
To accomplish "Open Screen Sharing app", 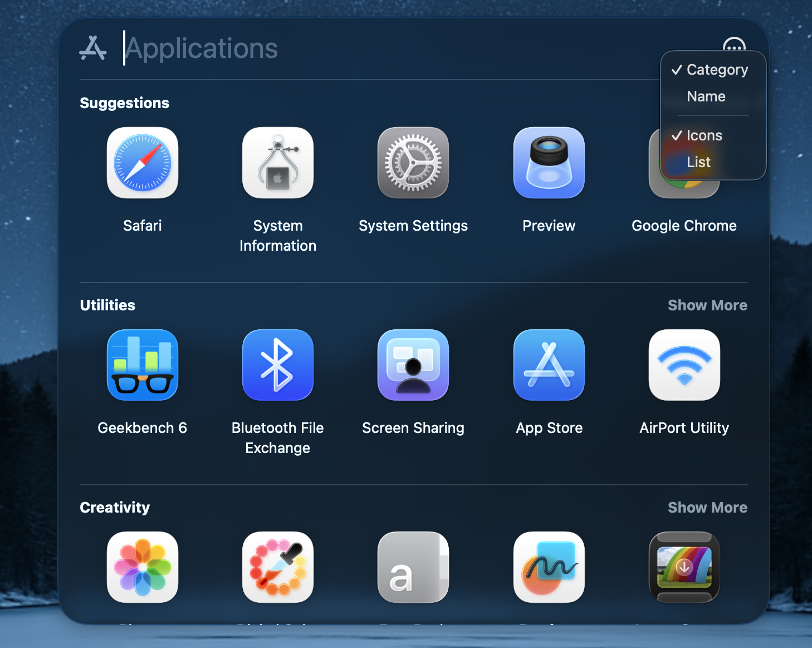I will pyautogui.click(x=413, y=365).
